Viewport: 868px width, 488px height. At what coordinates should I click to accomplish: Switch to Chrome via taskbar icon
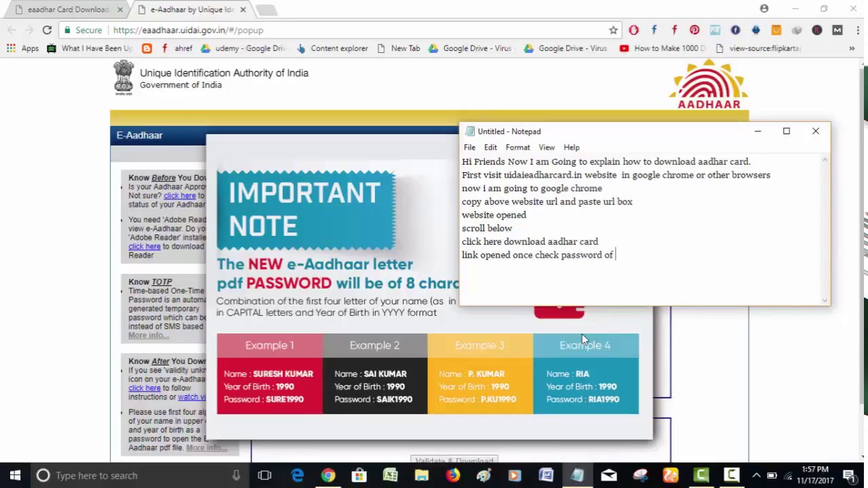tap(328, 475)
